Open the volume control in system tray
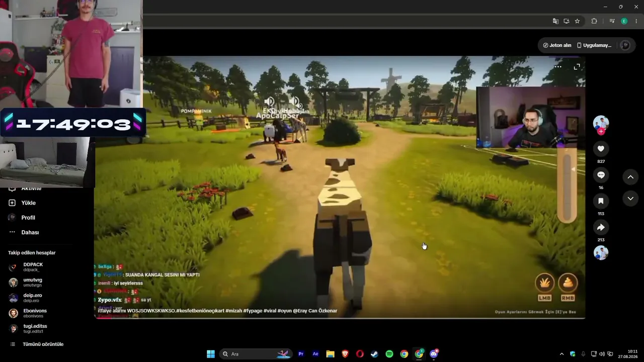 [602, 354]
